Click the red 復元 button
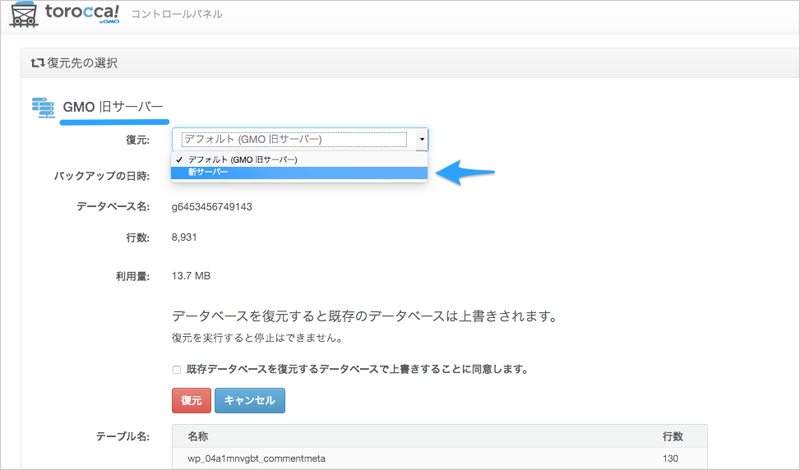Image resolution: width=800 pixels, height=470 pixels. (x=191, y=401)
